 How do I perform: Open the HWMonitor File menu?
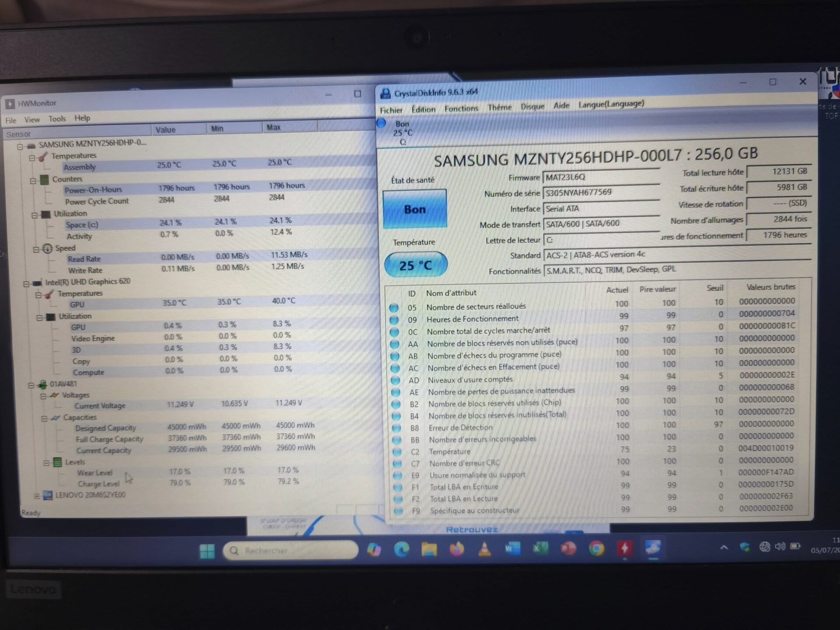tap(10, 120)
